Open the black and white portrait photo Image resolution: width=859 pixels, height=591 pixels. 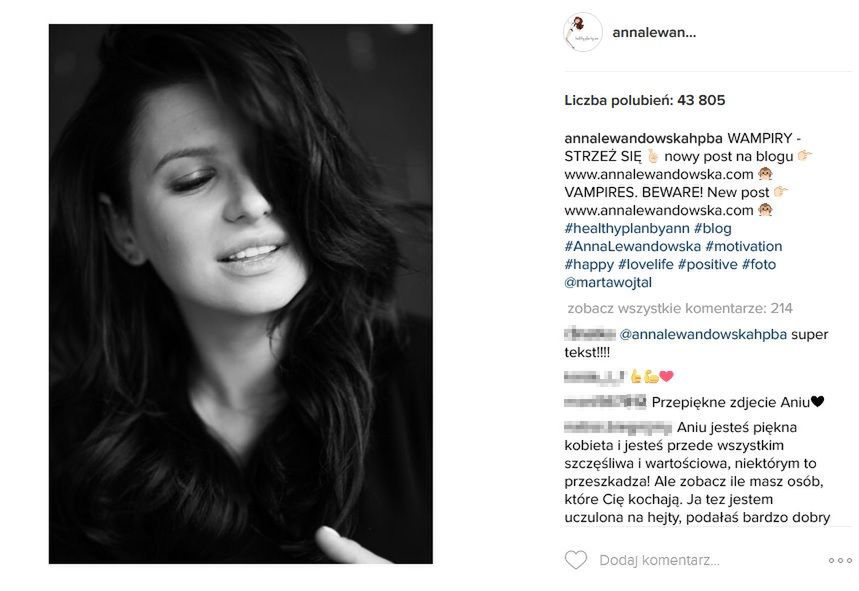tap(240, 294)
